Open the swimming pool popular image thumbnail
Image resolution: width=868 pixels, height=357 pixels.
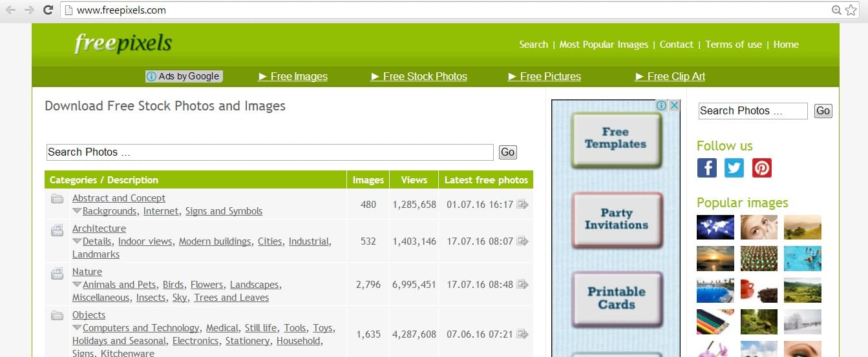[x=715, y=290]
